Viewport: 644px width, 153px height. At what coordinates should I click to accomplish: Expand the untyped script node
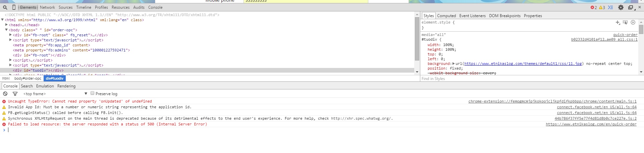10,60
